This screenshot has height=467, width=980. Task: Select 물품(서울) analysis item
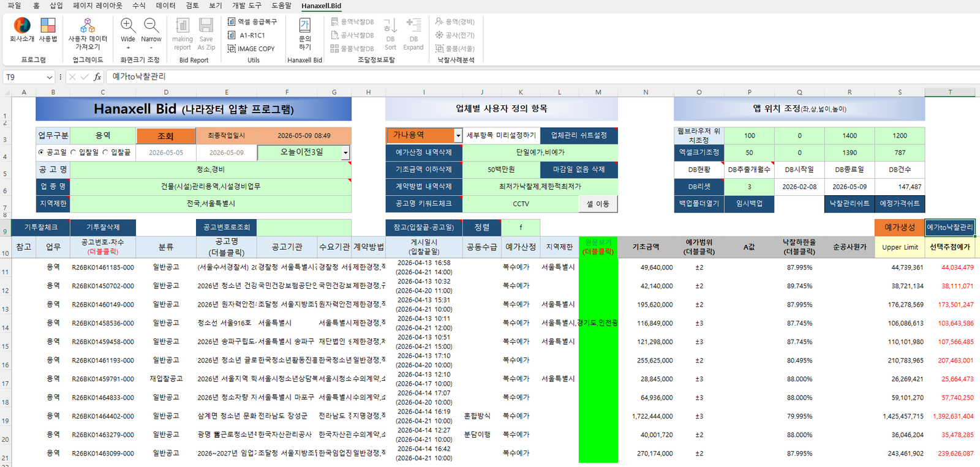[455, 48]
